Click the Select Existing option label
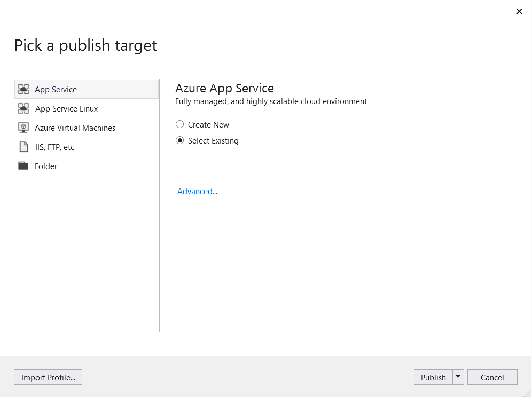The image size is (532, 397). [213, 141]
